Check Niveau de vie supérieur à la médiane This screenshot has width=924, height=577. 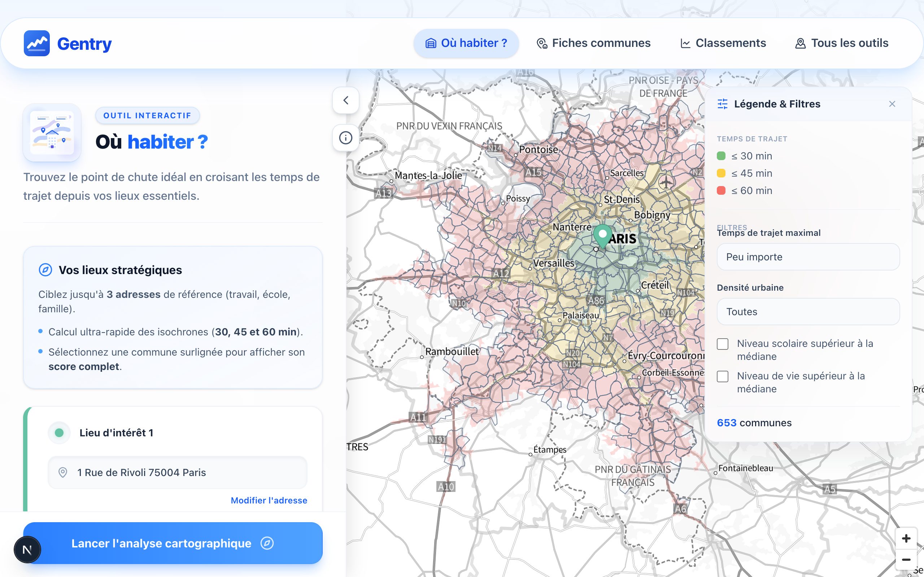click(722, 376)
